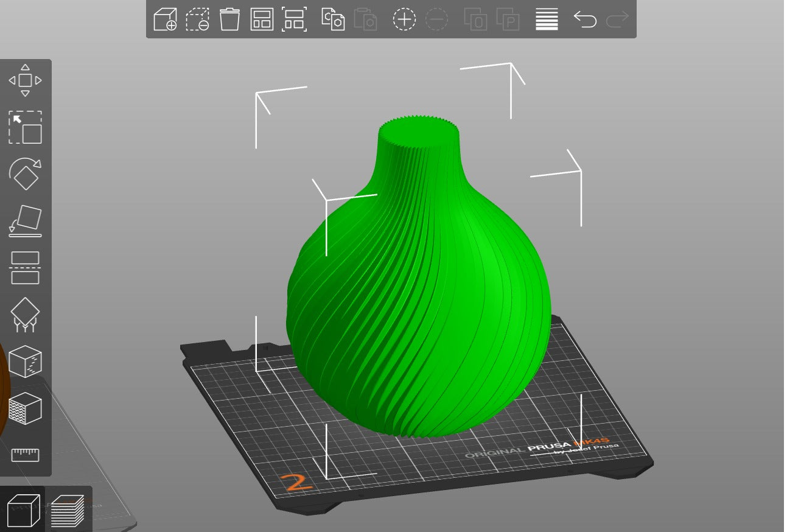Open the paint-on supports tool
This screenshot has height=532, width=787.
tap(25, 315)
